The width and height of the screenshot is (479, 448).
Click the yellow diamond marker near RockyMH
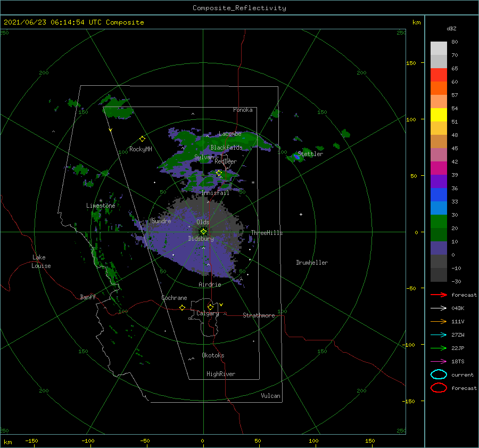[142, 139]
